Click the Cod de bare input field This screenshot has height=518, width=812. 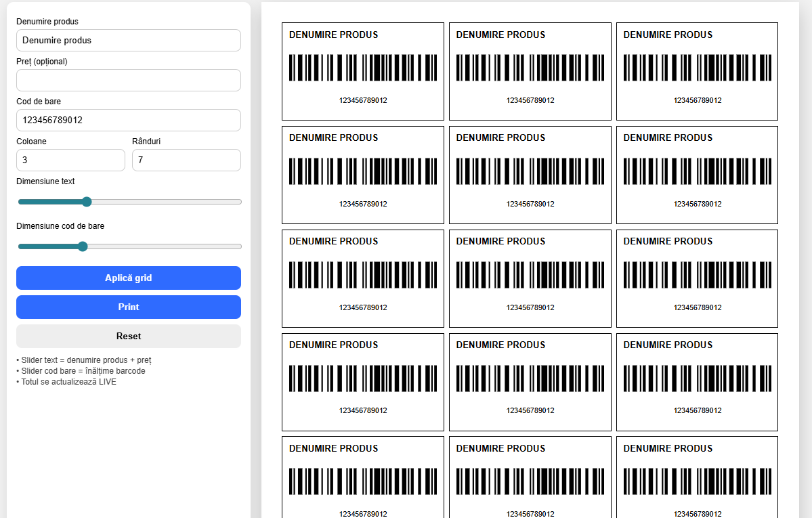point(129,120)
